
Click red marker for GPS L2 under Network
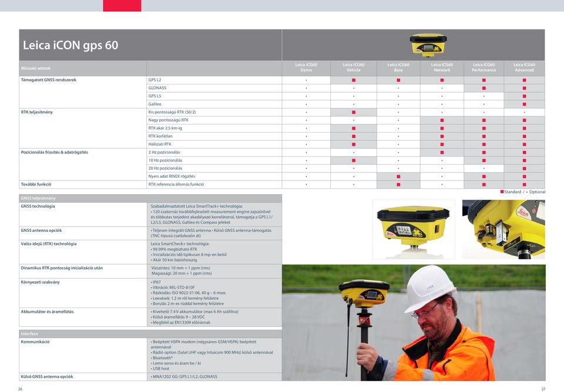pyautogui.click(x=442, y=80)
